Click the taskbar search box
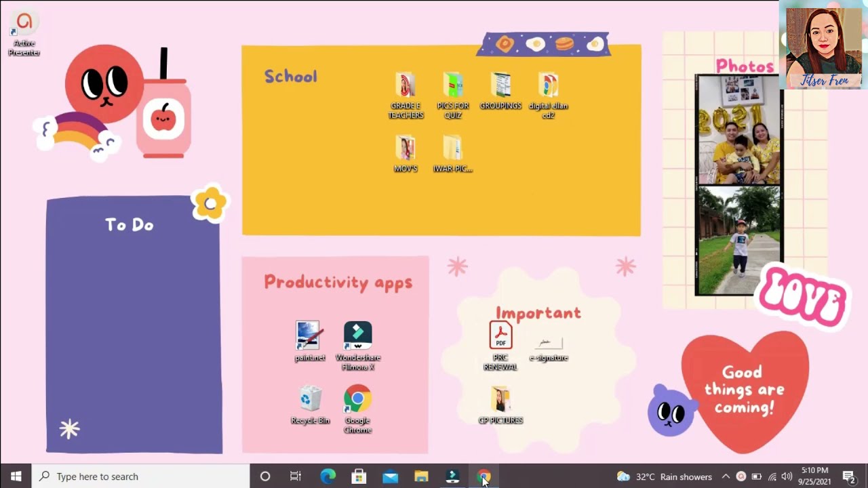The height and width of the screenshot is (488, 868). pyautogui.click(x=140, y=476)
